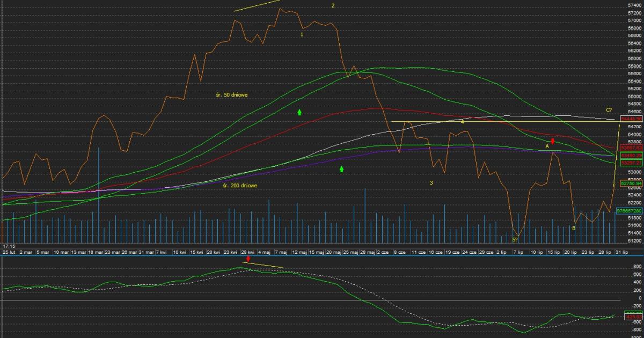Click the upper green up arrow marker
This screenshot has height=338, width=644.
click(299, 112)
